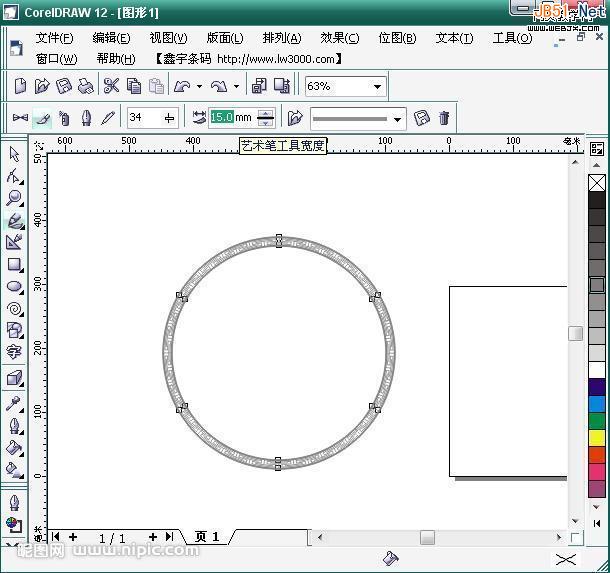
Task: Click the Open file icon
Action: (x=42, y=86)
